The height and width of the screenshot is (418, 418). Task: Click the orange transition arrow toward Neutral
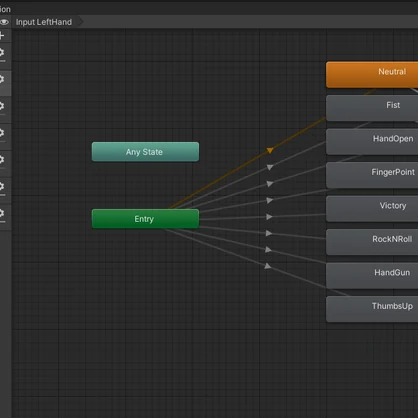[270, 151]
